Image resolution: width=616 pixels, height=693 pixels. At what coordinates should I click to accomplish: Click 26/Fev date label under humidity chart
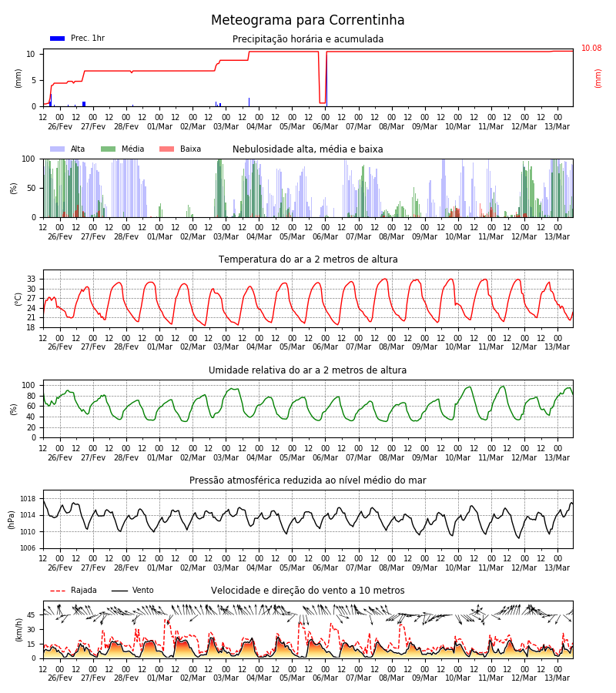tap(59, 457)
